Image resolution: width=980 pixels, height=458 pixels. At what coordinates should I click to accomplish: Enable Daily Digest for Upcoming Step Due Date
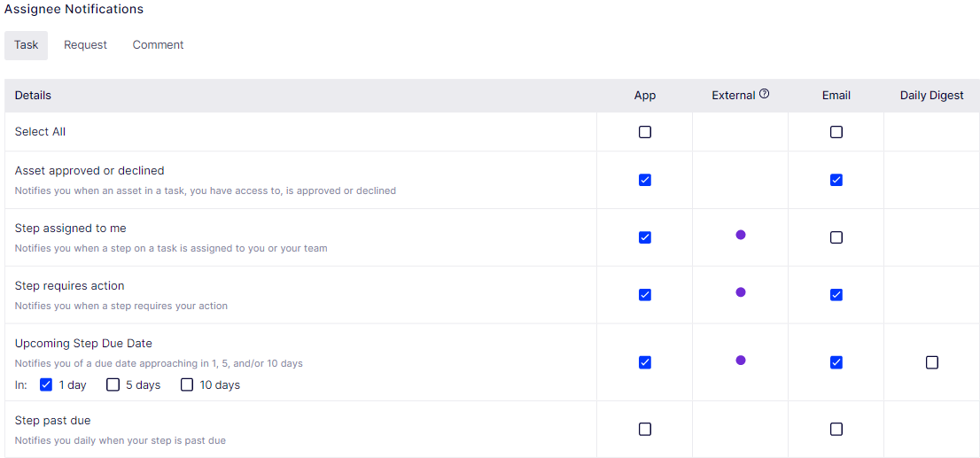pos(932,362)
